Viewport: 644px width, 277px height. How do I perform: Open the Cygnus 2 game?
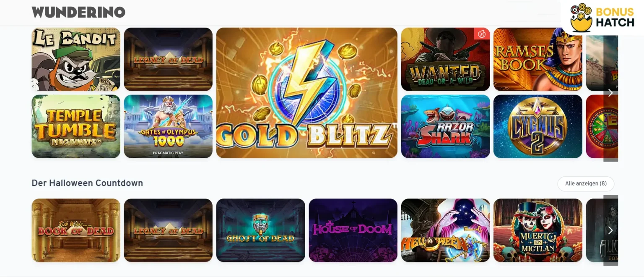tap(538, 126)
